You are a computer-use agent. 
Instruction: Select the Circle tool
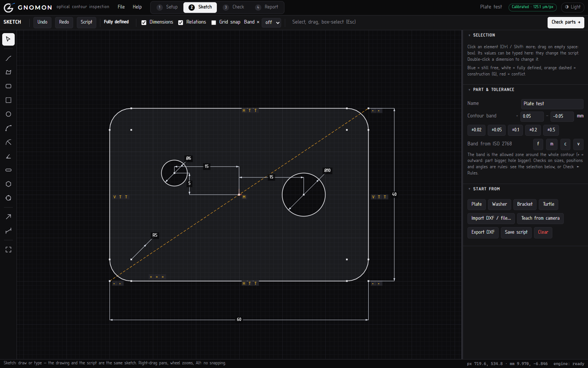[x=8, y=114]
